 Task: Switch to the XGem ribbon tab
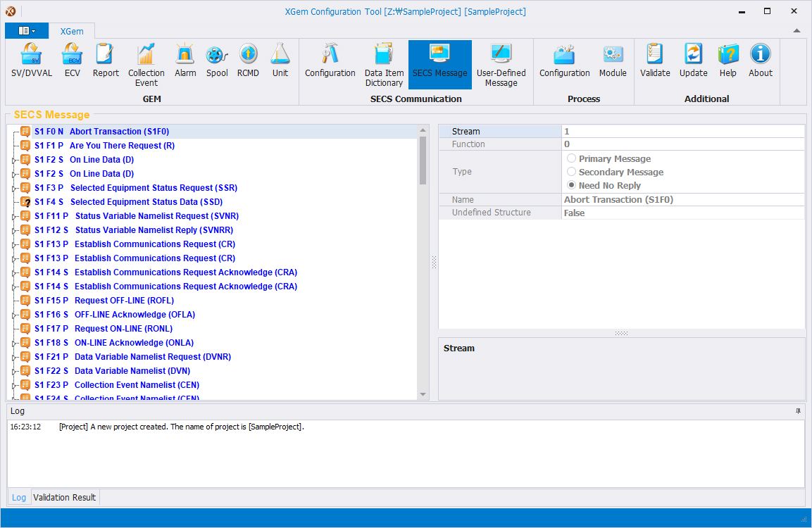click(71, 31)
